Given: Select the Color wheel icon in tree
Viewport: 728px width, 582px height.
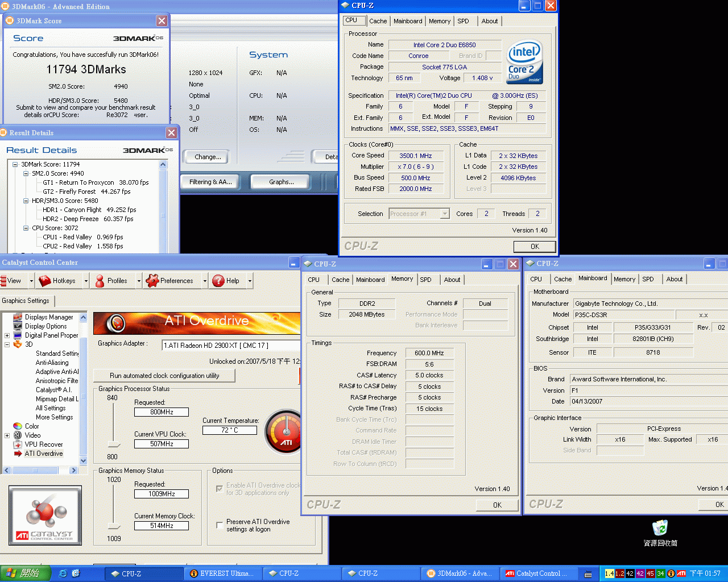Looking at the screenshot, I should (18, 426).
